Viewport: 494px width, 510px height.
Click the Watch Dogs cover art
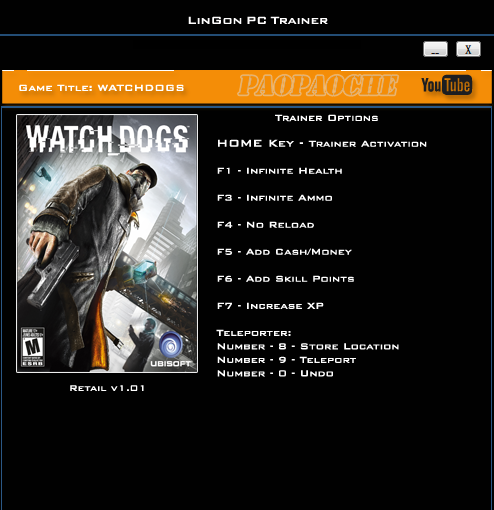point(107,243)
